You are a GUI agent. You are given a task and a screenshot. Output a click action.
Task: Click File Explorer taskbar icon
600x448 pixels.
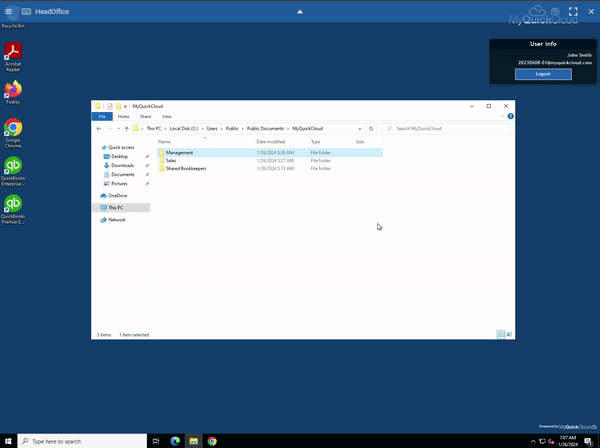[x=194, y=441]
